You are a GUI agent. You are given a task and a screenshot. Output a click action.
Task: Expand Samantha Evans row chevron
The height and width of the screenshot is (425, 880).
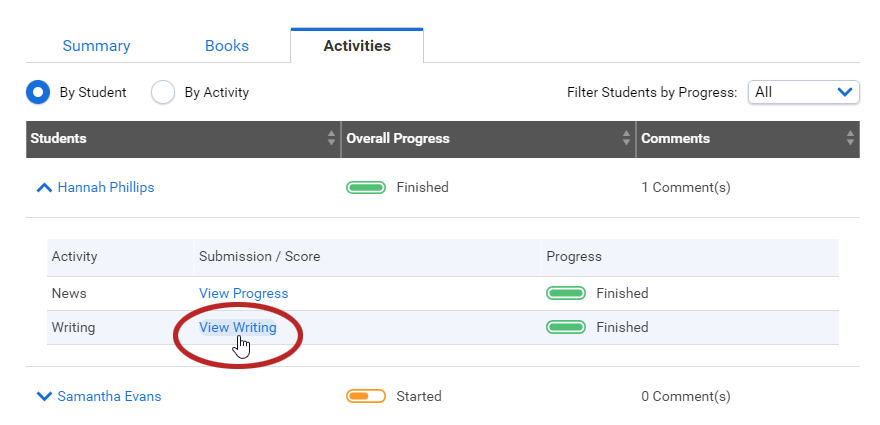44,396
